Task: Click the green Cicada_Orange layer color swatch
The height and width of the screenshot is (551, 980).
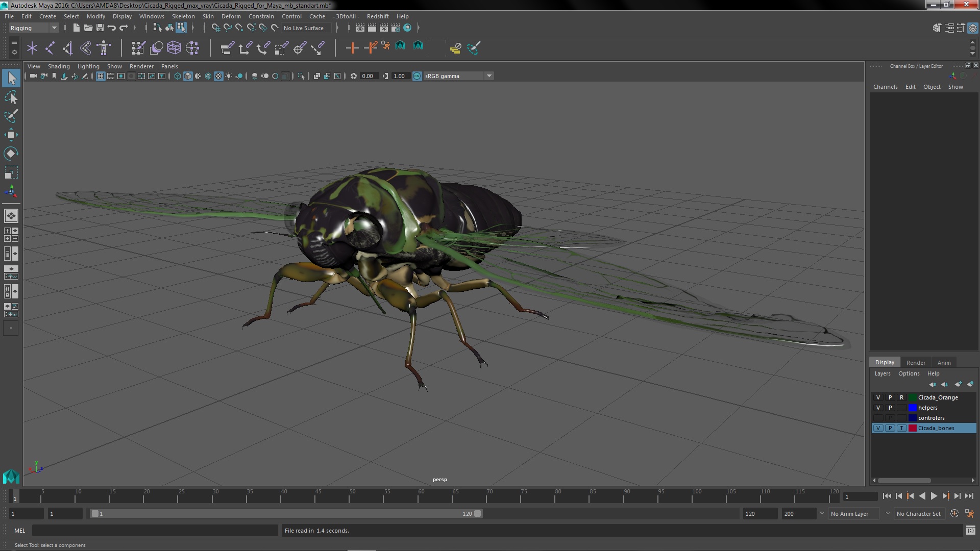Action: pyautogui.click(x=912, y=397)
